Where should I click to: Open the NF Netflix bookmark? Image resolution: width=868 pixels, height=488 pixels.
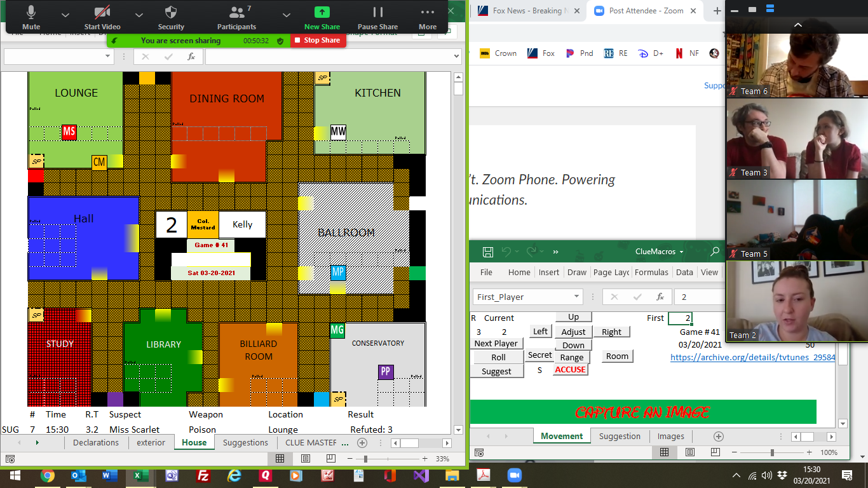coord(688,53)
